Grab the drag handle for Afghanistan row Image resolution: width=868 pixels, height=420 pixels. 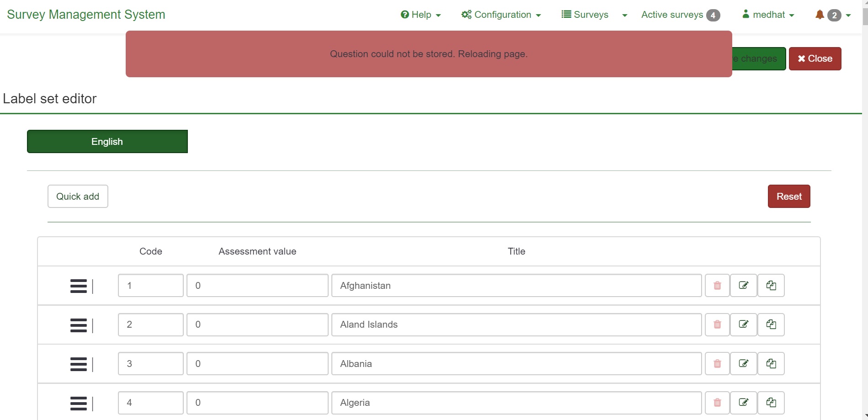coord(79,286)
